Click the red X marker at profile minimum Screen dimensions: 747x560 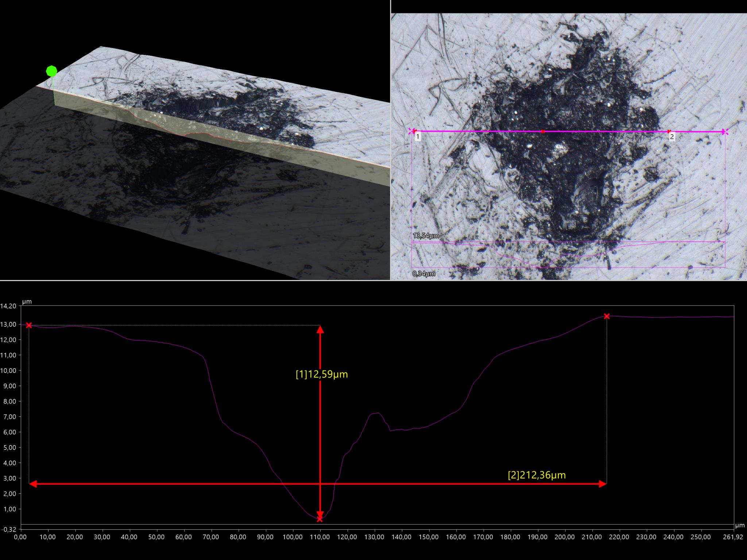pyautogui.click(x=320, y=519)
